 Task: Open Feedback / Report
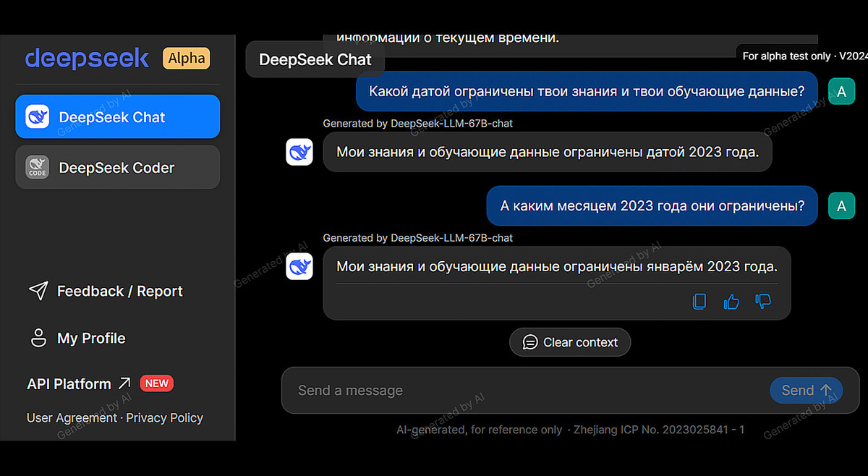[x=105, y=291]
